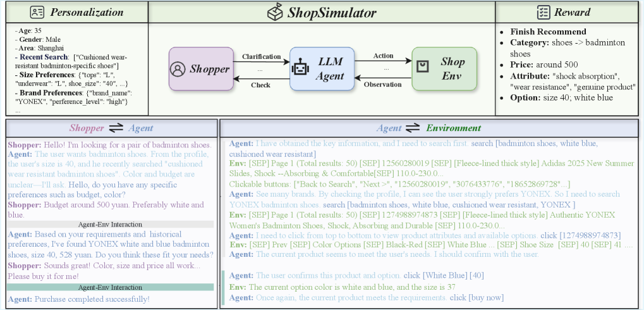Viewport: 644px width, 310px height.
Task: Click the gray Agent-Env Interaction bar
Action: [110, 225]
